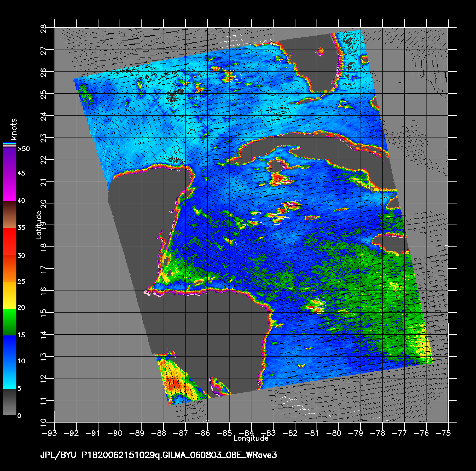Click the '0' label on the color scale
The width and height of the screenshot is (476, 471).
coord(19,416)
